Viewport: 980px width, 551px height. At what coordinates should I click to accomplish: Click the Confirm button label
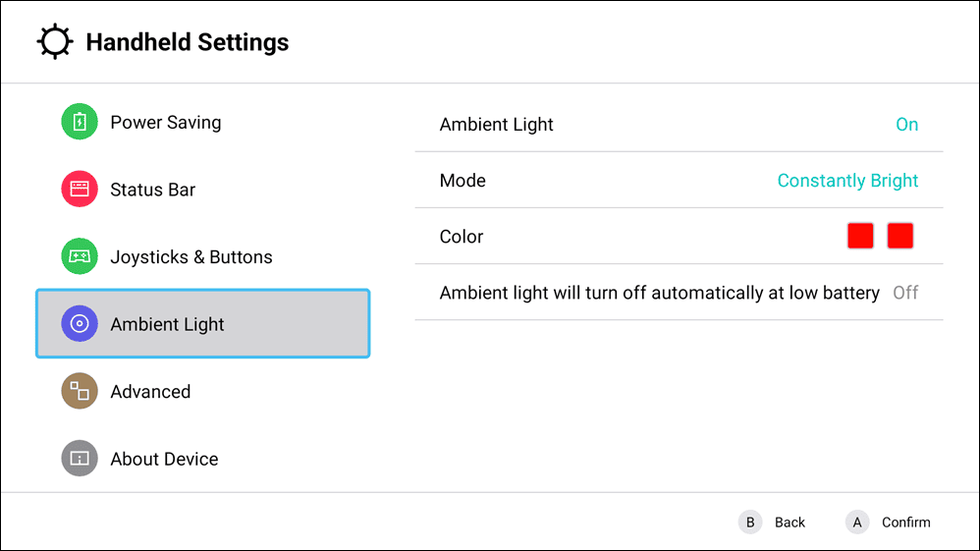905,523
